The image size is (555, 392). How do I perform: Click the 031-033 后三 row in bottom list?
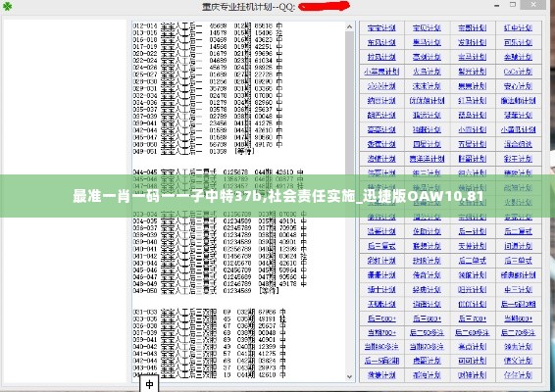click(209, 312)
